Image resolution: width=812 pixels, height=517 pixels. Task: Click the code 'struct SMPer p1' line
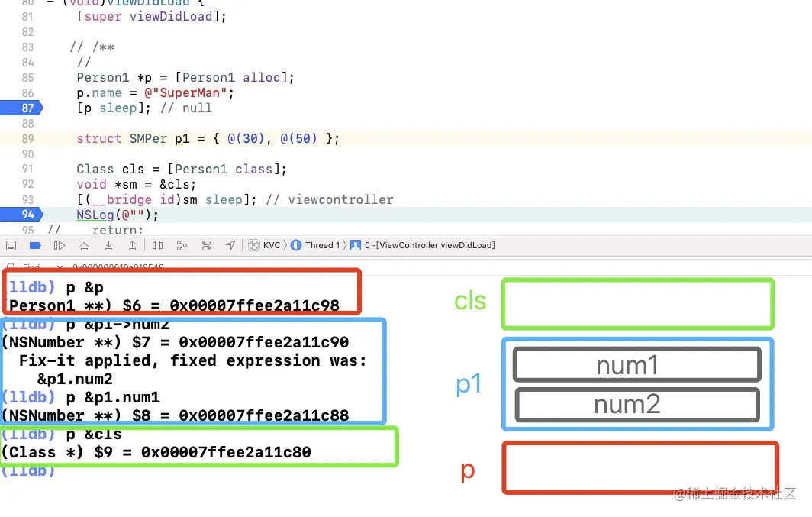[208, 139]
